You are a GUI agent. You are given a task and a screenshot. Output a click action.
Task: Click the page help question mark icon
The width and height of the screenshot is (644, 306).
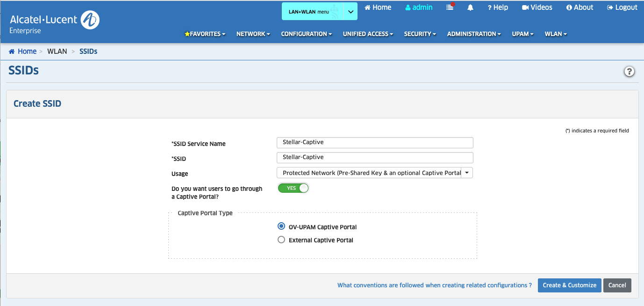tap(629, 72)
